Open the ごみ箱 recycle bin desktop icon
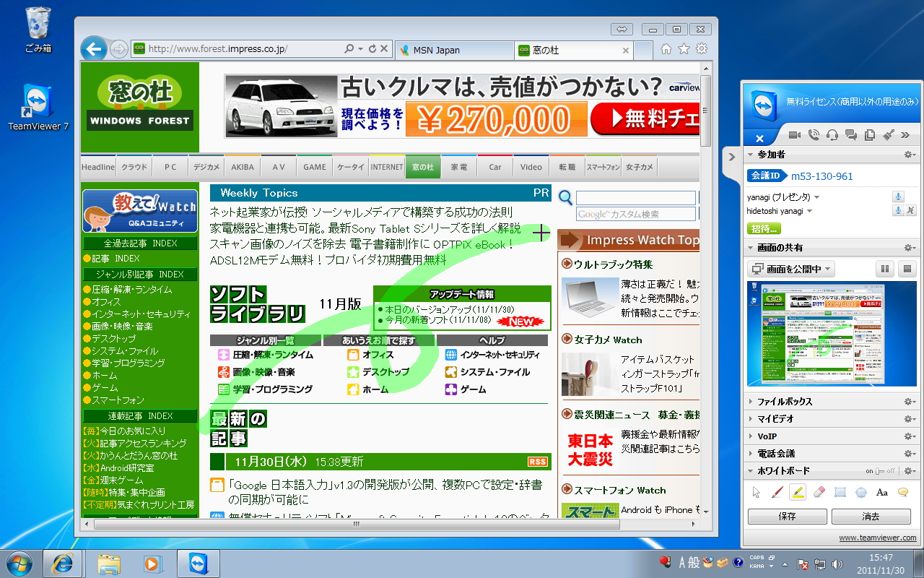924x578 pixels. click(38, 30)
